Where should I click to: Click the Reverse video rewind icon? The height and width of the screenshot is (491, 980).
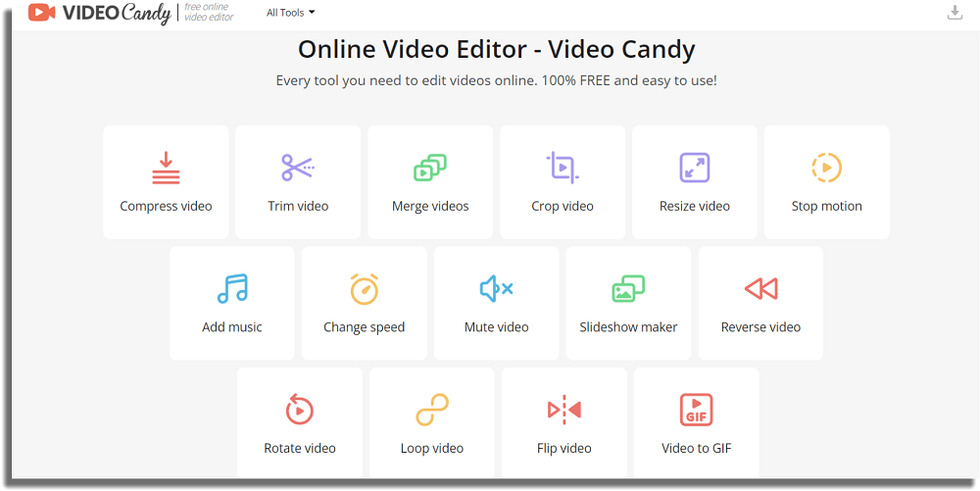[760, 288]
